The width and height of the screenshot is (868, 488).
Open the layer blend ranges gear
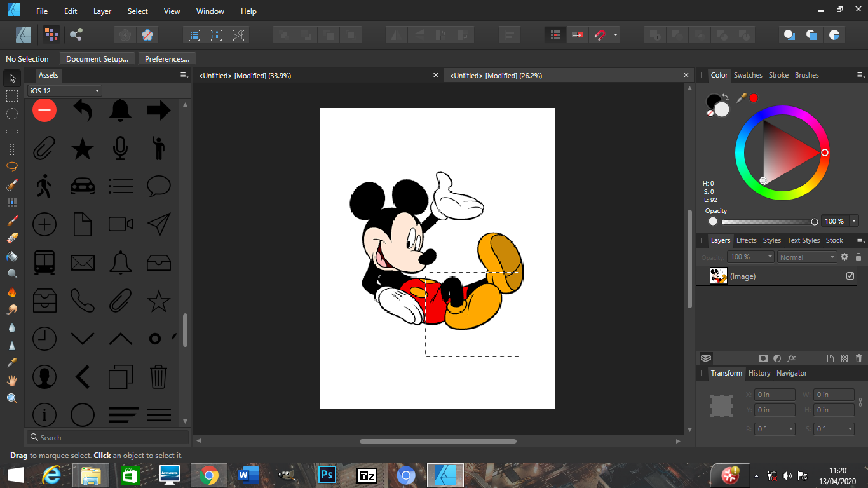coord(844,257)
